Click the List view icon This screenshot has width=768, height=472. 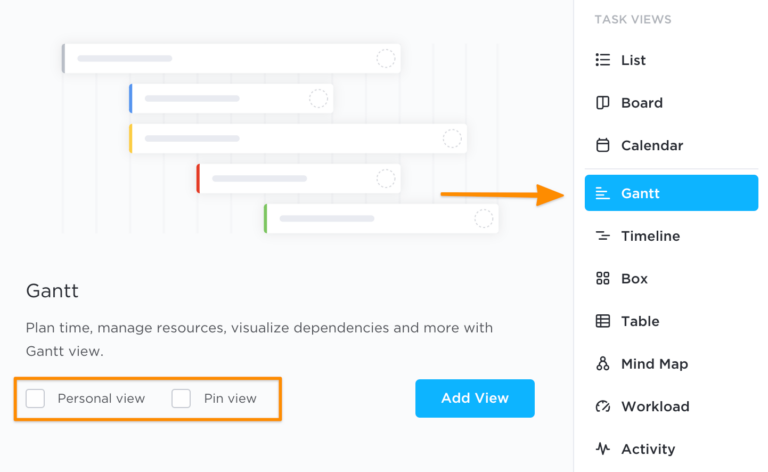[603, 60]
